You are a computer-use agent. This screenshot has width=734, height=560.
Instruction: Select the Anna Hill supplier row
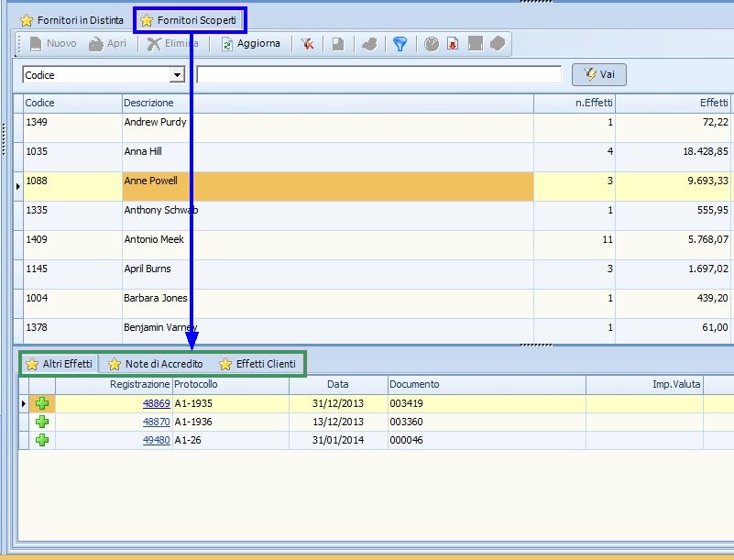275,151
